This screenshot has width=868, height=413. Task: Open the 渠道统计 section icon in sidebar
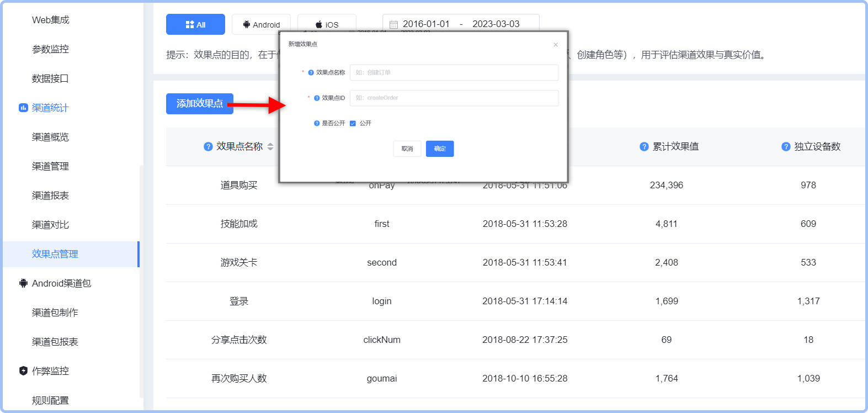click(23, 108)
